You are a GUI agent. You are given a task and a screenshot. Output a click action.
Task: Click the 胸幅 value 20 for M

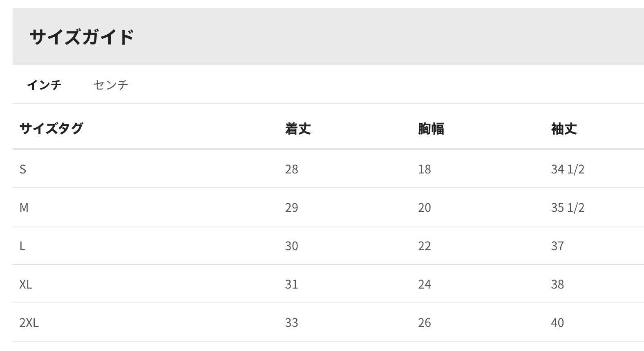[x=424, y=207]
